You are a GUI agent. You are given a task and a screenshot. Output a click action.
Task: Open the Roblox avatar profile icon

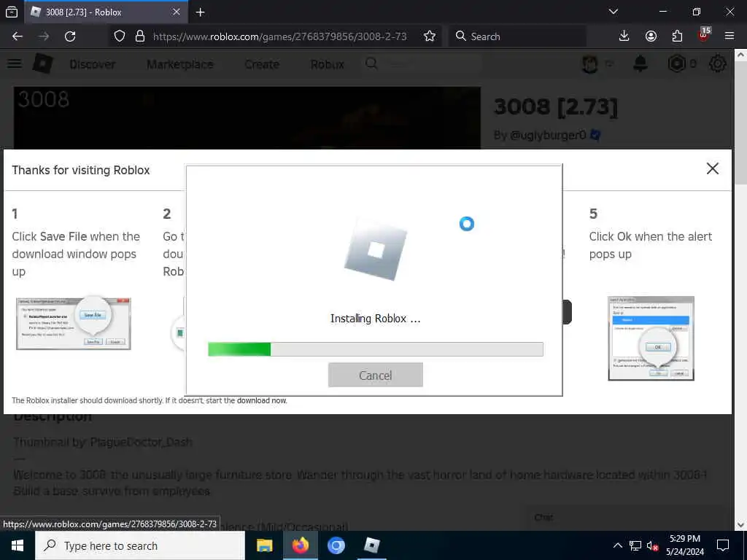click(x=589, y=64)
